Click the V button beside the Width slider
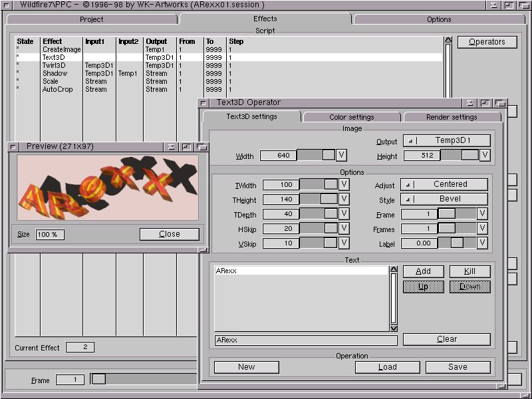 tap(341, 156)
